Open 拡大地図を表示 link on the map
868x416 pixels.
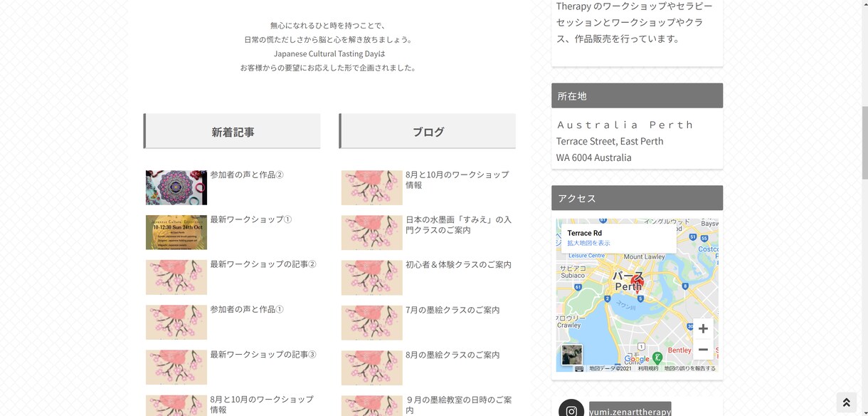click(x=588, y=243)
